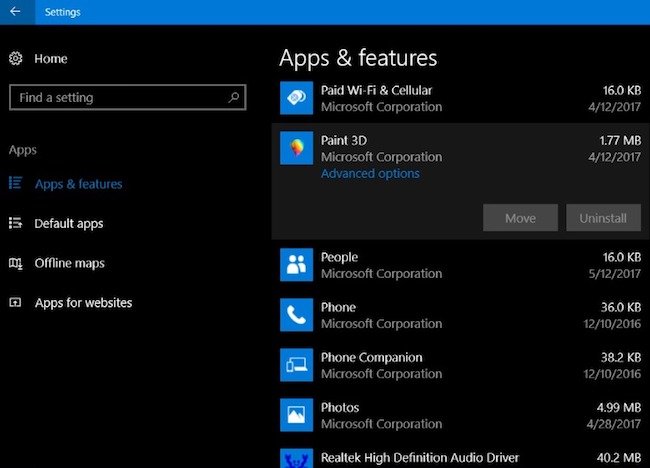The width and height of the screenshot is (650, 468).
Task: Click the back arrow in title bar
Action: (16, 12)
